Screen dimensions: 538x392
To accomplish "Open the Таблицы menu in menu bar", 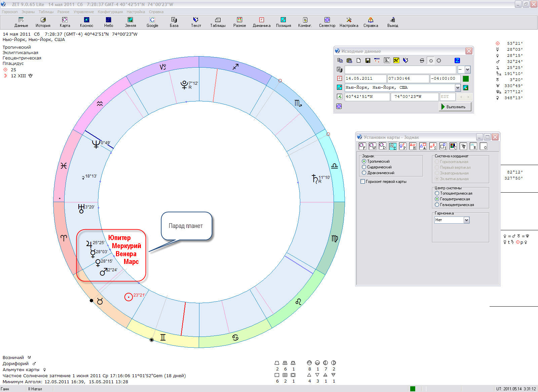I will pyautogui.click(x=46, y=12).
